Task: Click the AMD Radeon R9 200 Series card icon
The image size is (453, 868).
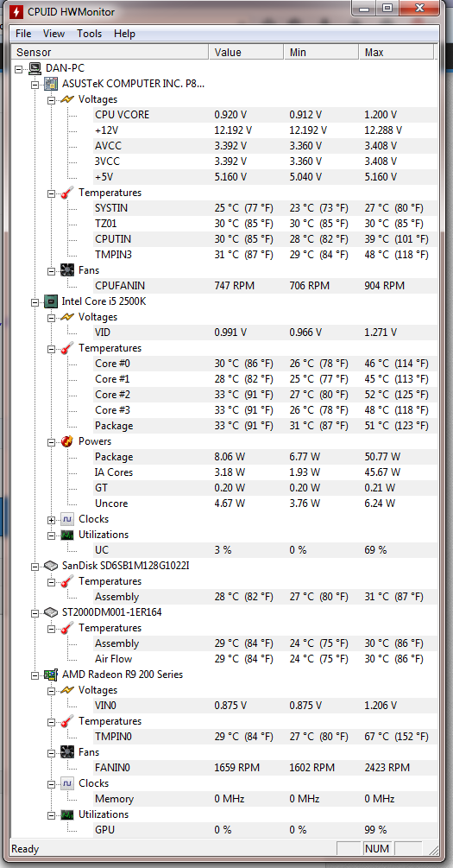Action: (x=51, y=675)
